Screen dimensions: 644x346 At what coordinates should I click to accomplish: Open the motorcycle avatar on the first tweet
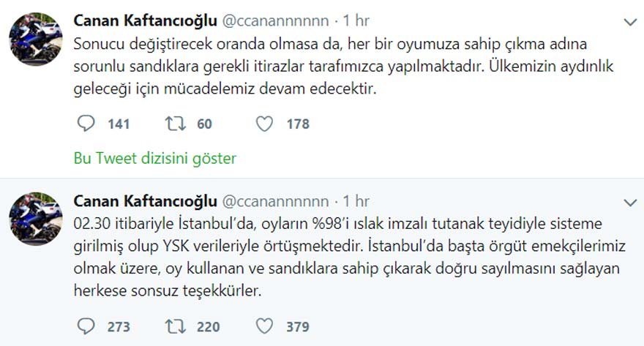pos(35,38)
